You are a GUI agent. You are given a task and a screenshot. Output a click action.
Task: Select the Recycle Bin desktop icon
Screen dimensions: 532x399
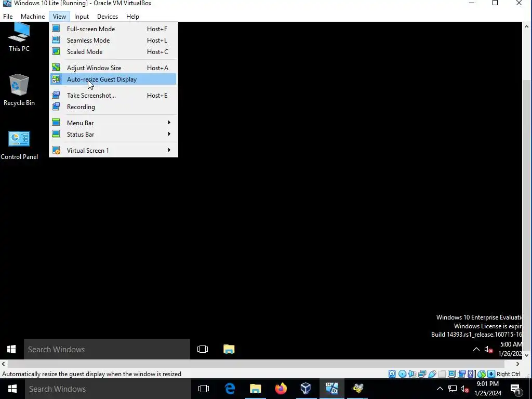pyautogui.click(x=19, y=90)
